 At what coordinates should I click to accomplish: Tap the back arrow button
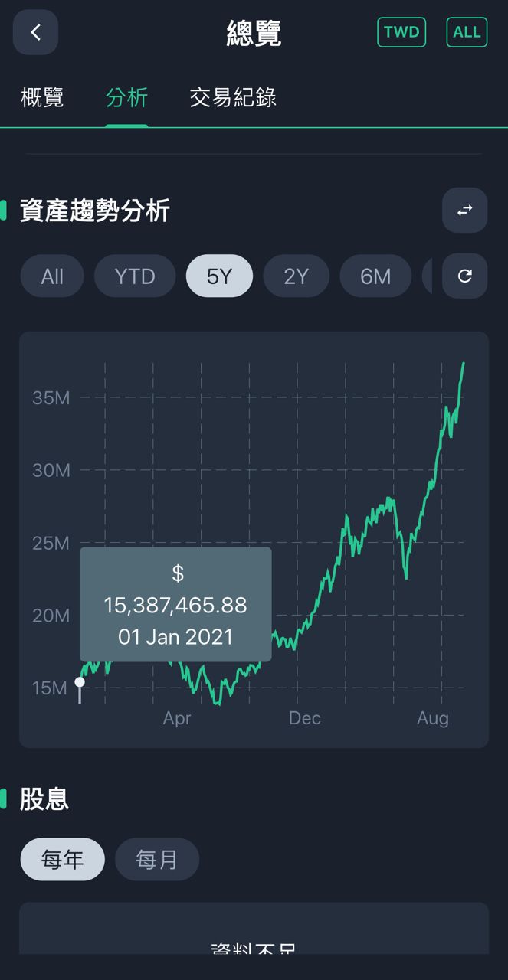(35, 32)
